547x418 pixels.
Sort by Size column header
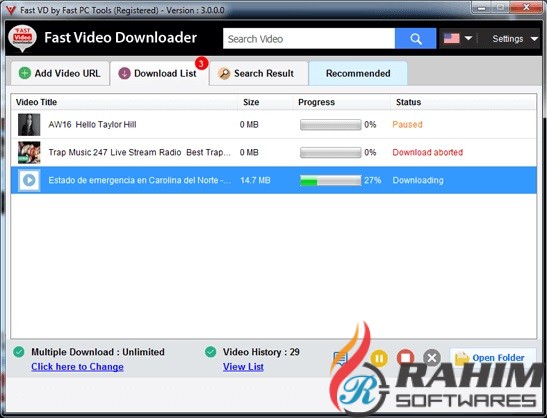251,102
